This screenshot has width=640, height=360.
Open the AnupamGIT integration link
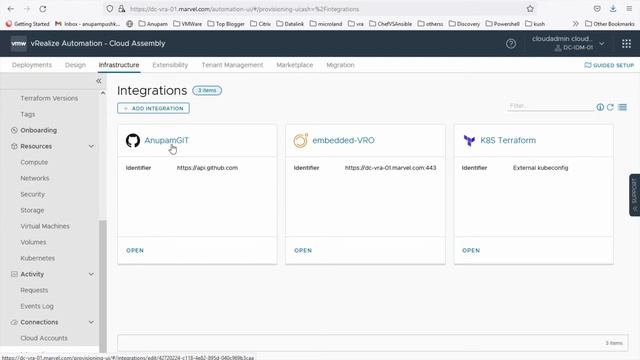tap(167, 140)
